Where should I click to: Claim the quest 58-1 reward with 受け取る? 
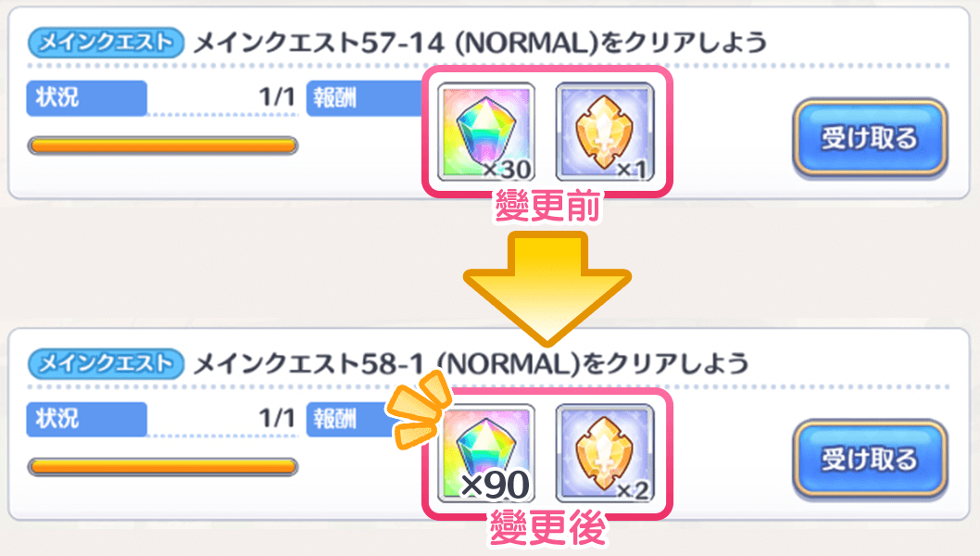pos(870,459)
